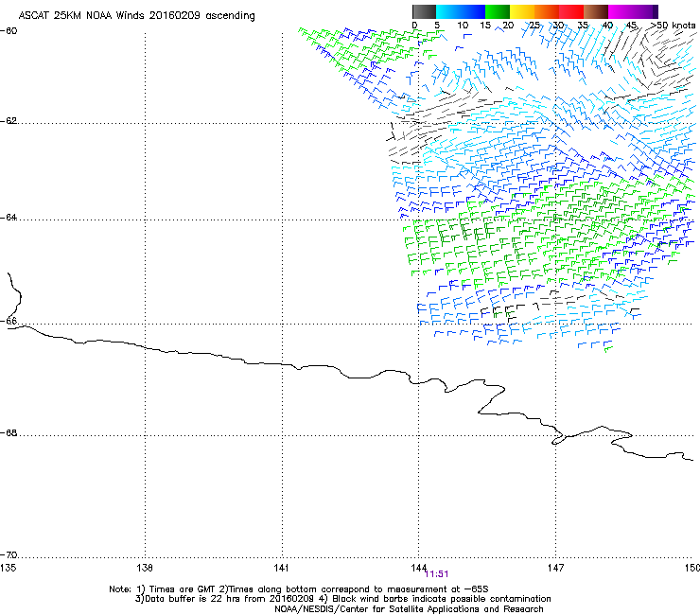The image size is (700, 615).
Task: Click the note about times being GMT
Action: pyautogui.click(x=299, y=589)
